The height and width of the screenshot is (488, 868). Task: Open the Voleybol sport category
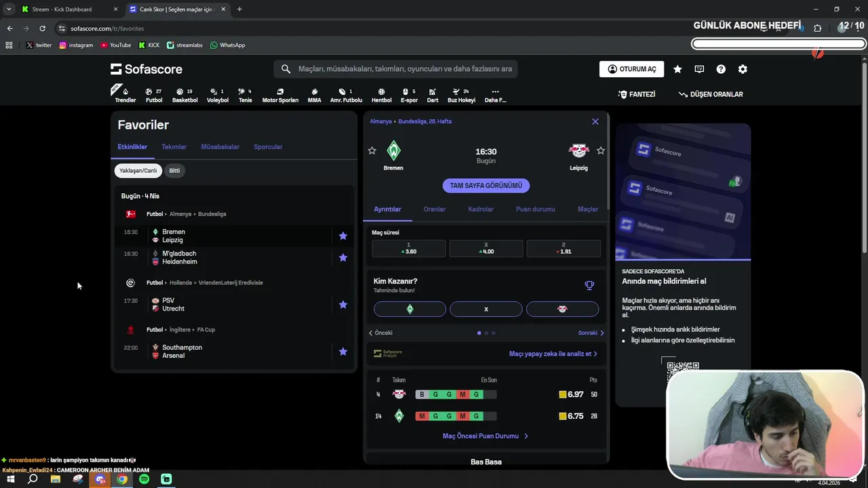pyautogui.click(x=218, y=96)
